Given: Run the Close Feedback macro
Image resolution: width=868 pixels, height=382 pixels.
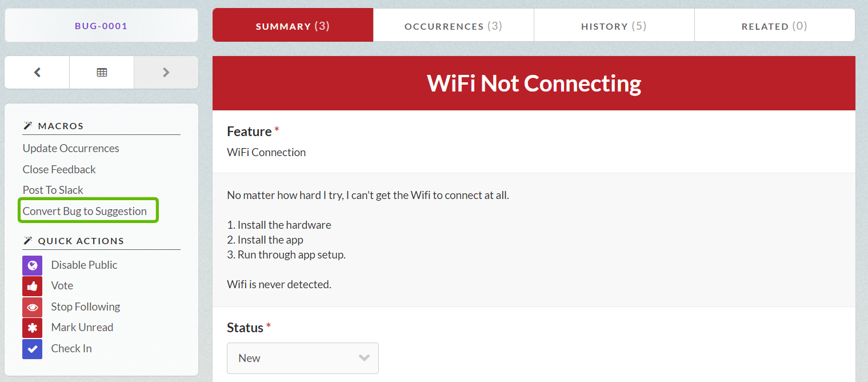Looking at the screenshot, I should (x=59, y=169).
